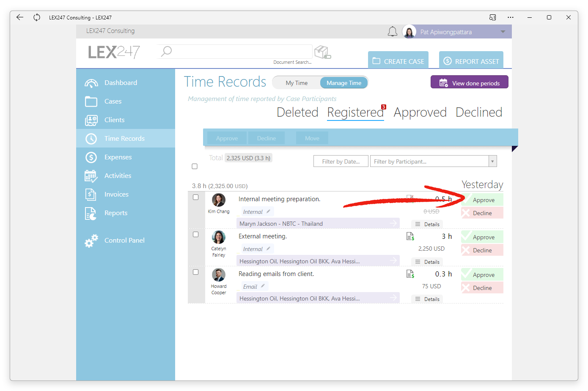
Task: Open case arrow on Reading emails' Hessington Oil row
Action: (393, 298)
